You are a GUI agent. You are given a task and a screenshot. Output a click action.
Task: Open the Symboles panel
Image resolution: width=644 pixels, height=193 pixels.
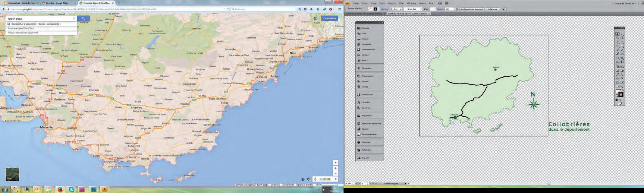pos(365,142)
